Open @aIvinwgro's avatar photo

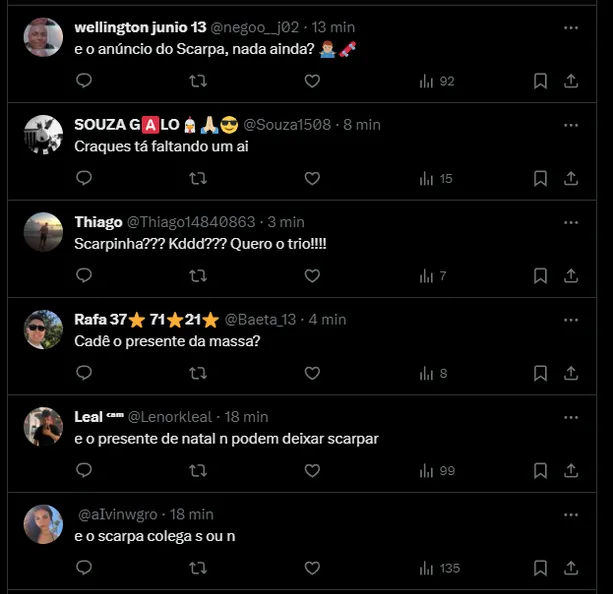[x=43, y=524]
